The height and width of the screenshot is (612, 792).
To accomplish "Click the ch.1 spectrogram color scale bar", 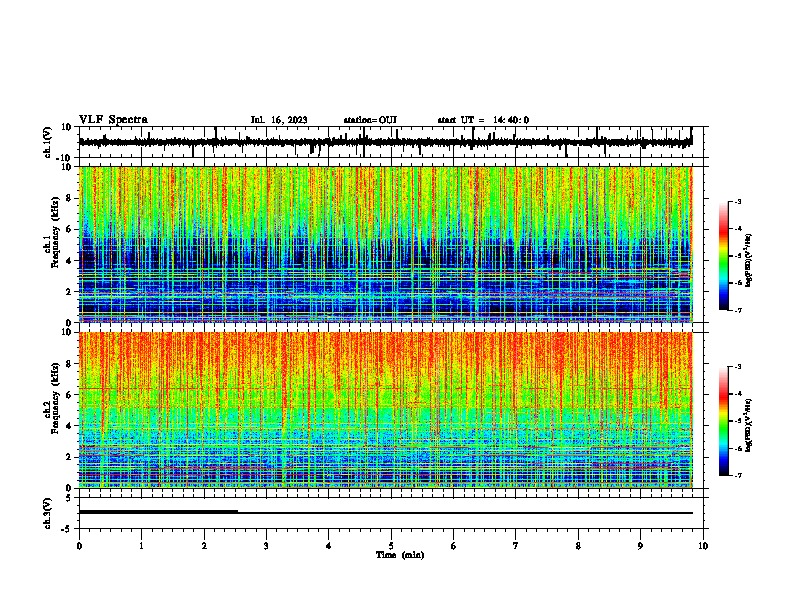I will (724, 256).
